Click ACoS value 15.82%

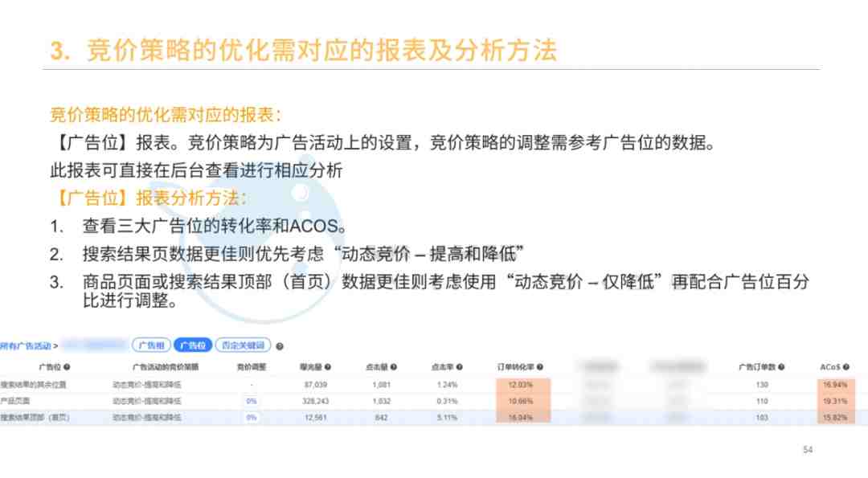pos(835,418)
